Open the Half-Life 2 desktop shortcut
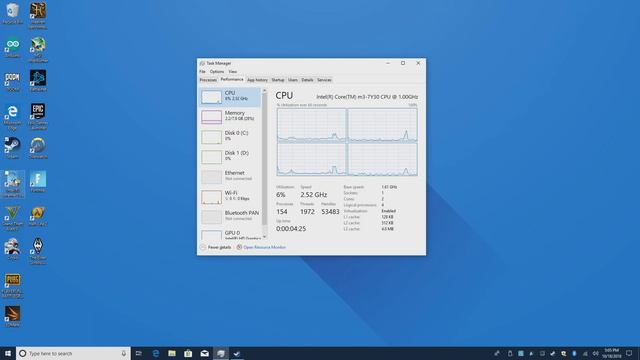The height and width of the screenshot is (360, 640). click(x=38, y=216)
